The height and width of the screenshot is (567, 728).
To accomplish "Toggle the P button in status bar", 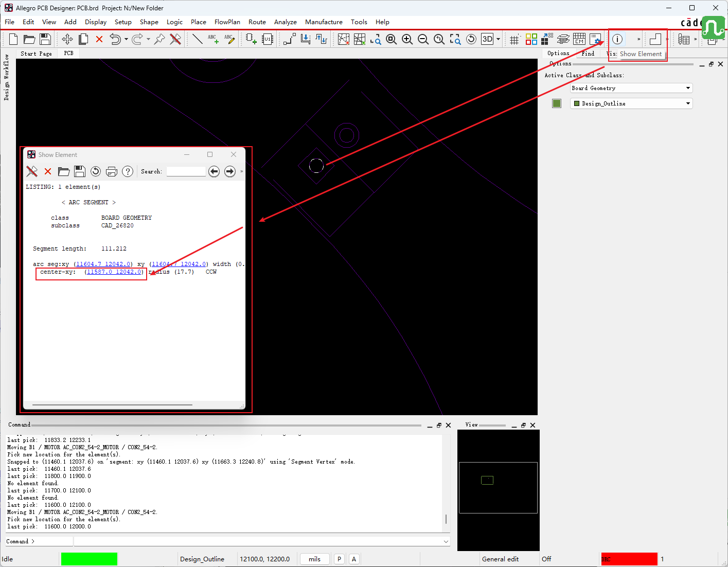I will [340, 559].
